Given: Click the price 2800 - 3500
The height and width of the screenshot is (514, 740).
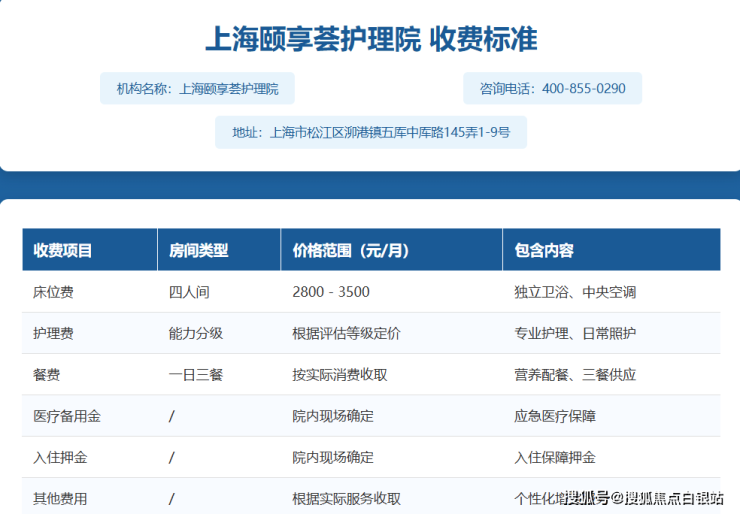Looking at the screenshot, I should (331, 292).
